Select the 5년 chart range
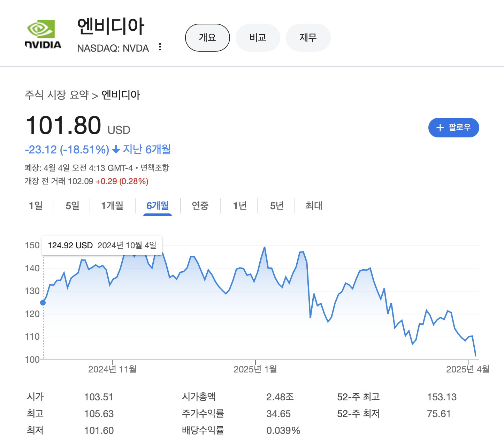Image resolution: width=504 pixels, height=445 pixels. (x=277, y=206)
